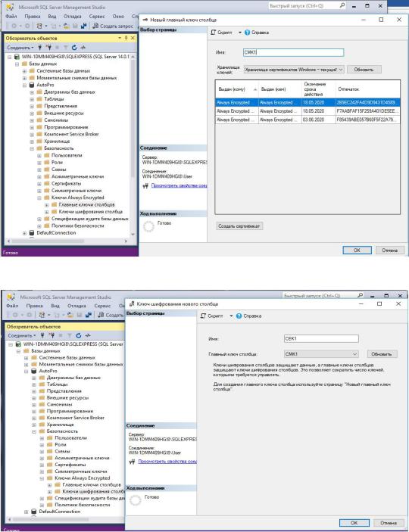Select the certificate row with expiry 03.06.2020
The width and height of the screenshot is (409, 532).
308,120
